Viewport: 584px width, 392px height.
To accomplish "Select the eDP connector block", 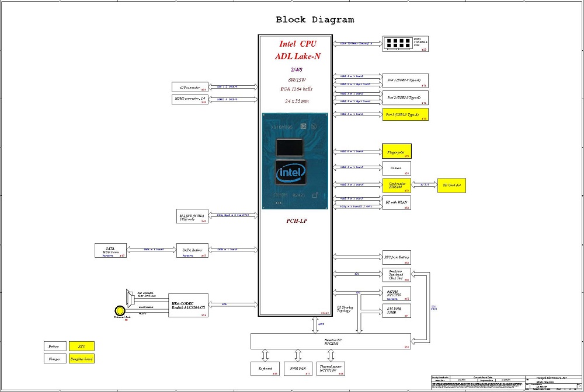I will (x=190, y=87).
